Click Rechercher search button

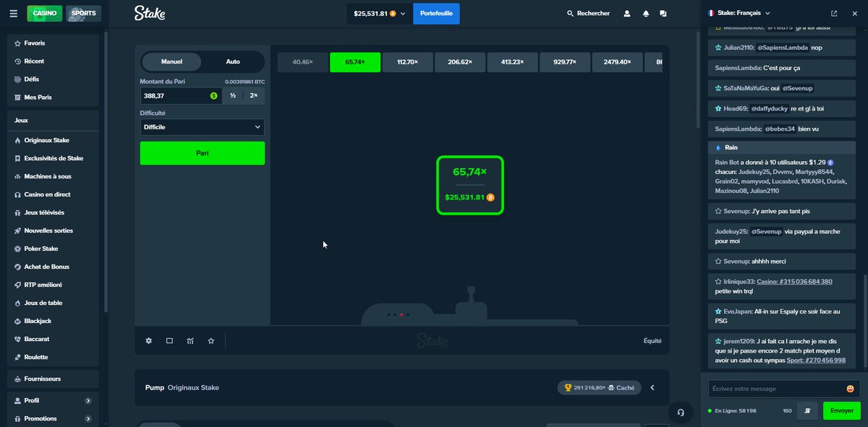coord(588,14)
